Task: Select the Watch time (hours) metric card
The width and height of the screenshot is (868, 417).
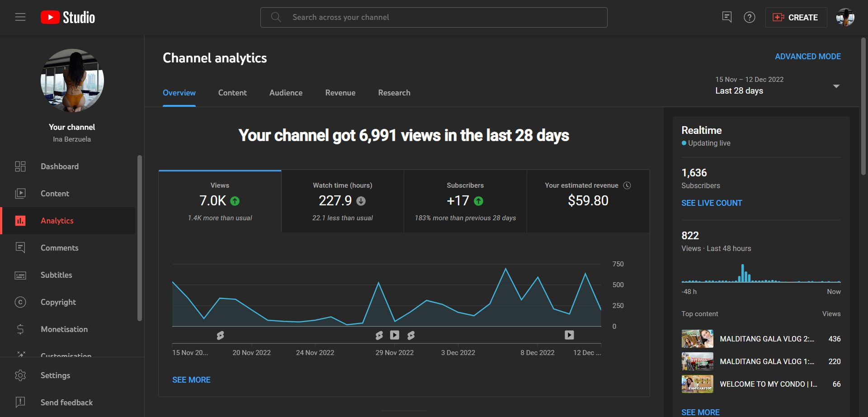Action: [343, 201]
